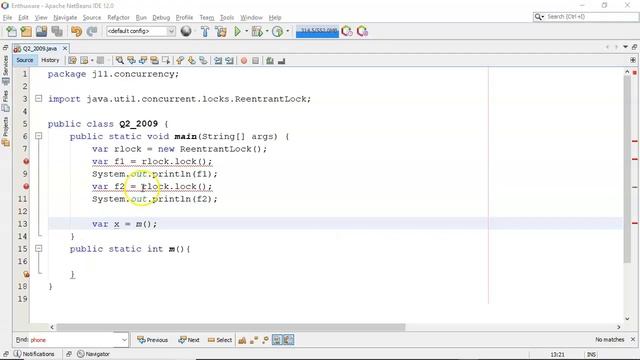Open the Run Project dropdown arrow

[x=247, y=31]
